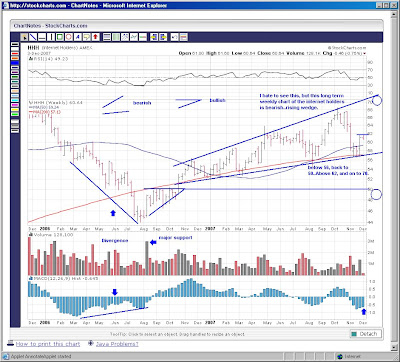Pick the white color swatch
Viewport: 400px width, 362px height.
click(15, 49)
